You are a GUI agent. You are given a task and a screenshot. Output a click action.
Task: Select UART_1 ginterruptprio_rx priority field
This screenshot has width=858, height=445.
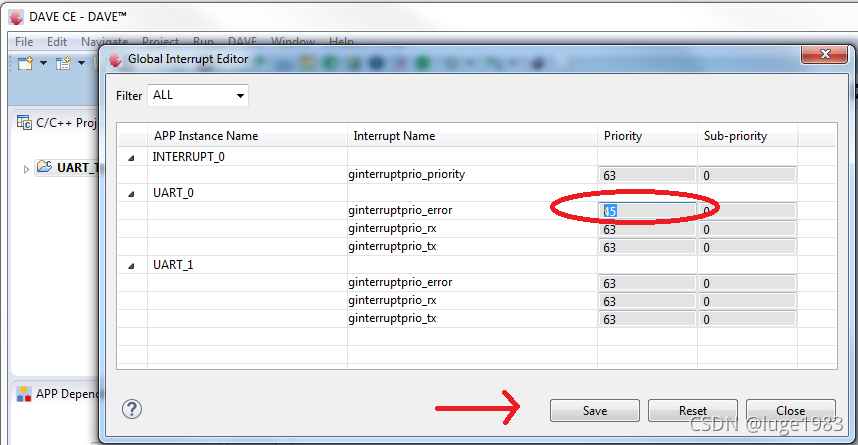(647, 302)
